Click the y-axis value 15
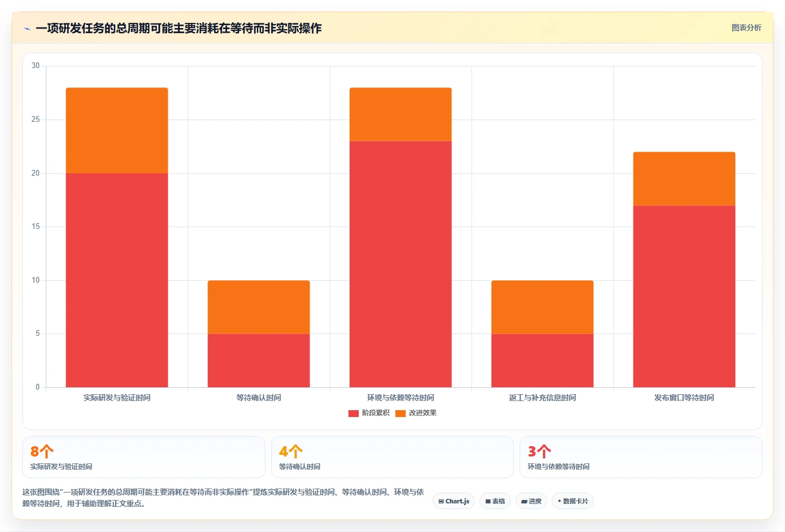 35,227
